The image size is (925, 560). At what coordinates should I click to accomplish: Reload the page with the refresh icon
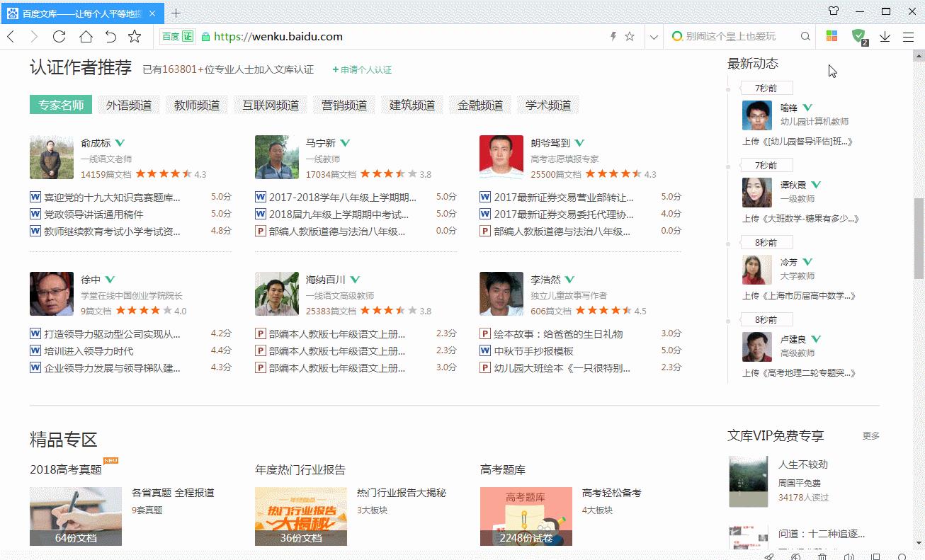pos(59,37)
